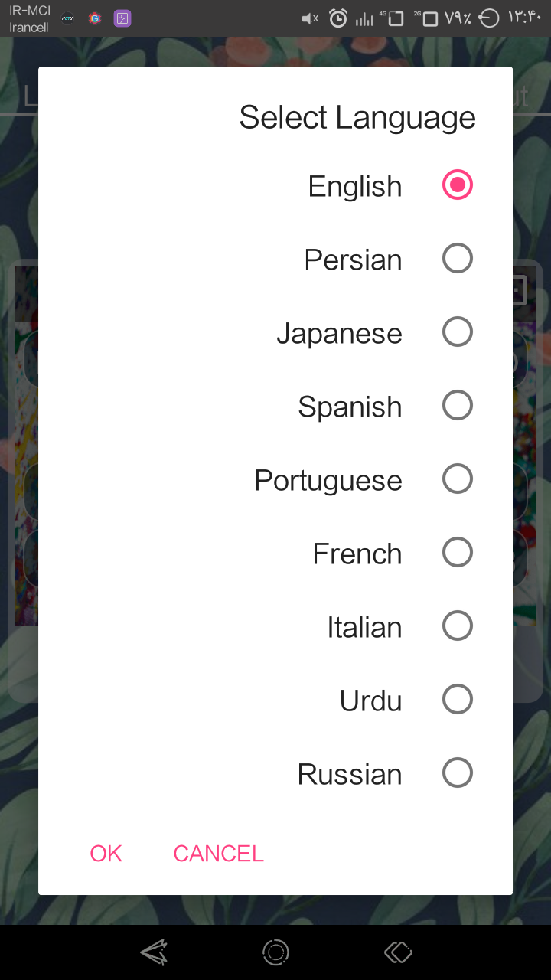551x980 pixels.
Task: Pick the Urdu radio button
Action: 458,700
